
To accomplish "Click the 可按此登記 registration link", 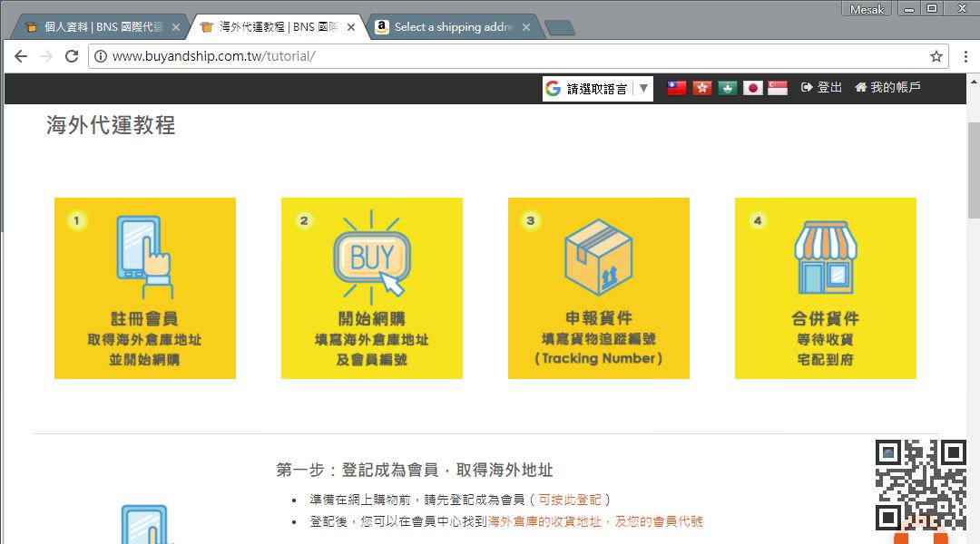I will coord(569,500).
